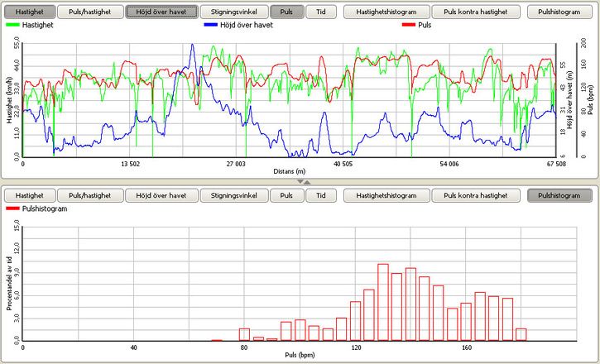The image size is (600, 364).
Task: Click 'Puls (bpm)' label under histogram
Action: [x=300, y=355]
